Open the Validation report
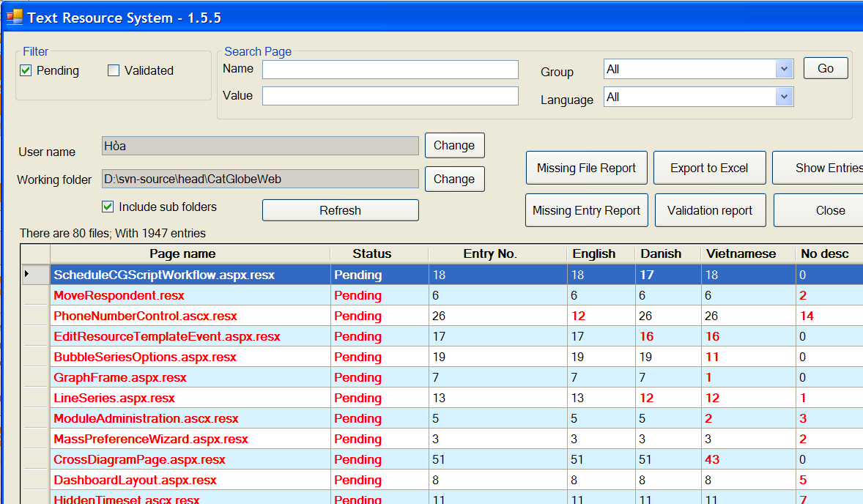 tap(709, 210)
